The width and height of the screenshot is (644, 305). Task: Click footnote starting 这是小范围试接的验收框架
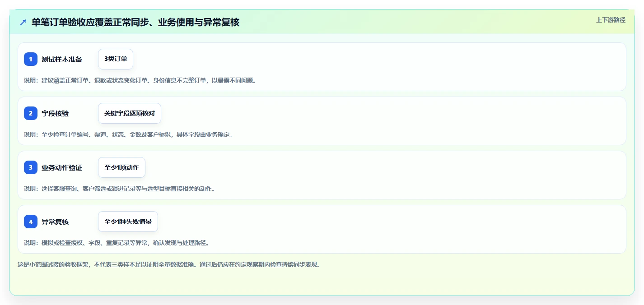coord(169,264)
